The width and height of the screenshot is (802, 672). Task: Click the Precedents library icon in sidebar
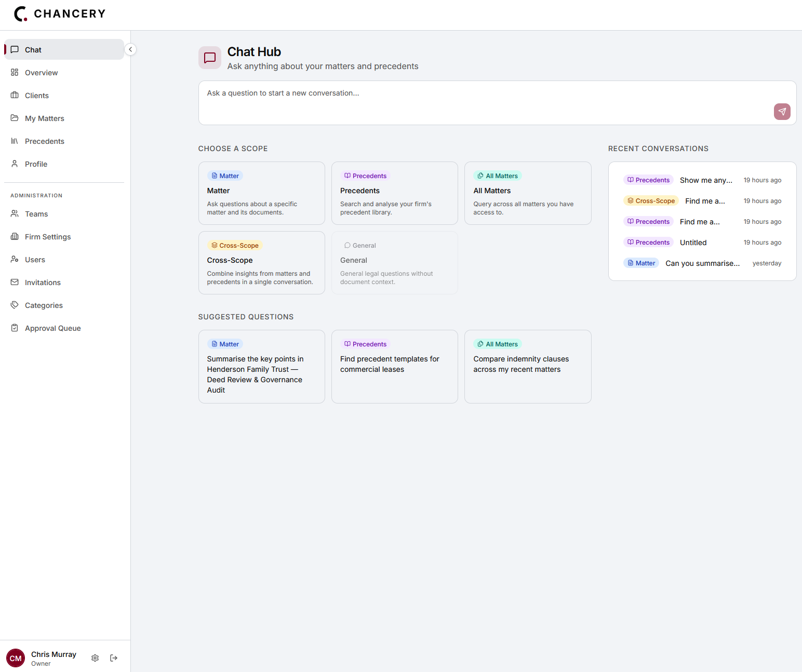15,141
